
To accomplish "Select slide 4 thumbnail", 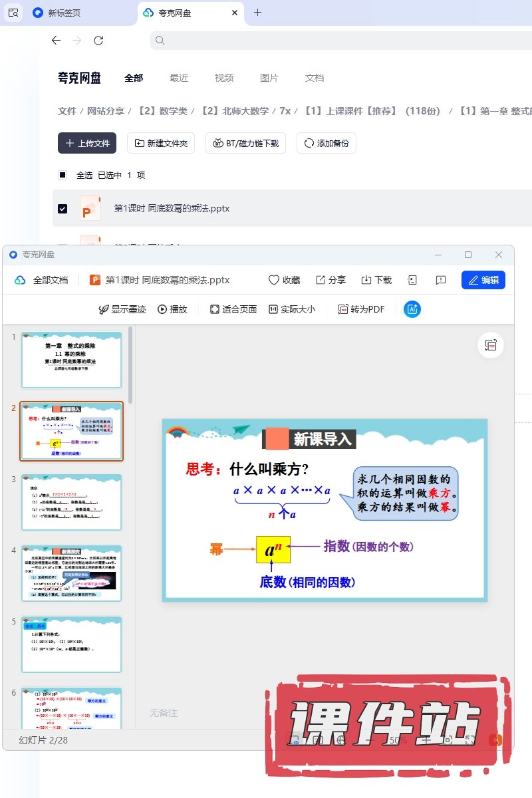I will (x=72, y=573).
